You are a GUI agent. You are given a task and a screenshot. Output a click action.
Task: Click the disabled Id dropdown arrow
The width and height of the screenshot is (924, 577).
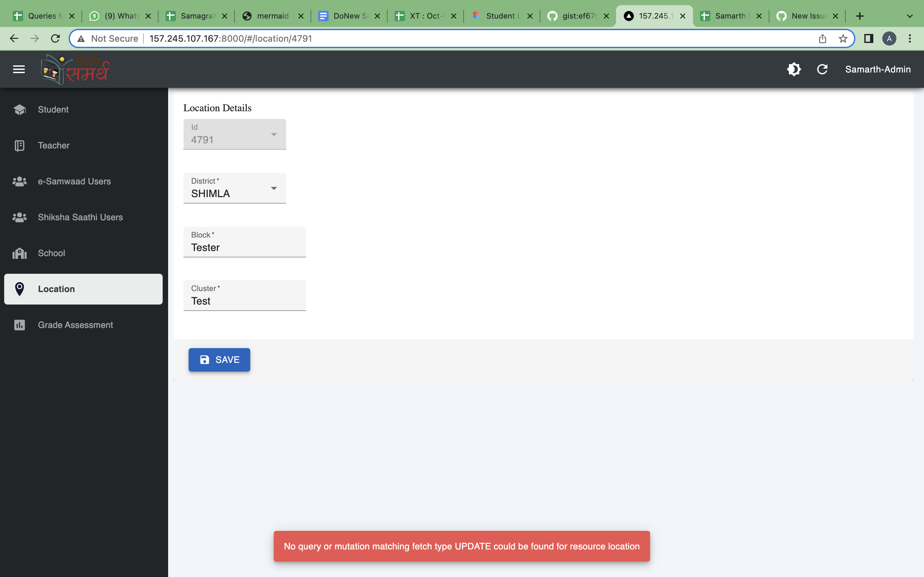tap(273, 134)
